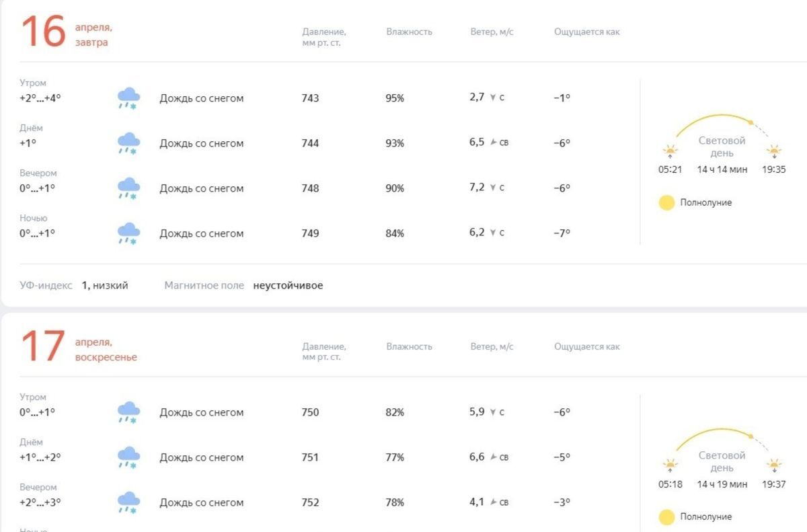807x532 pixels.
Task: Click the April 17 evening sleet icon
Action: (x=128, y=502)
